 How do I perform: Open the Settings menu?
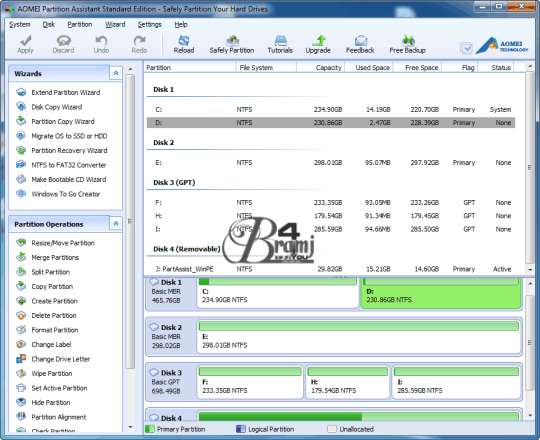149,24
